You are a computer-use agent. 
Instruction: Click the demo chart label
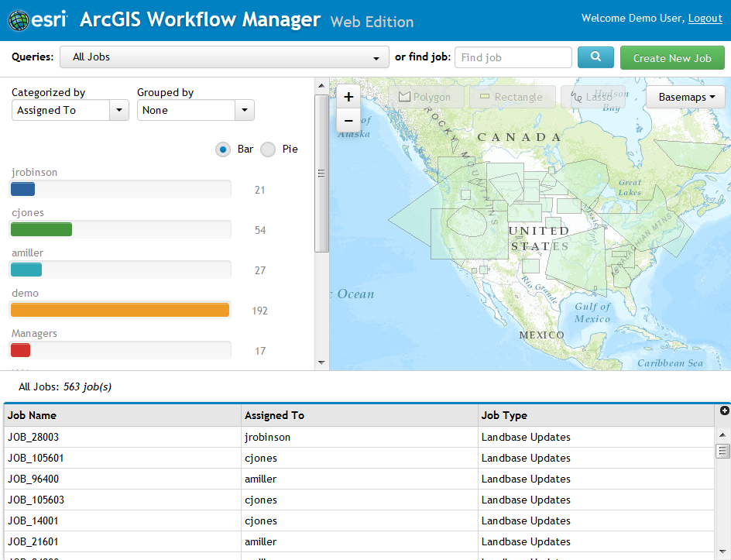pos(26,294)
